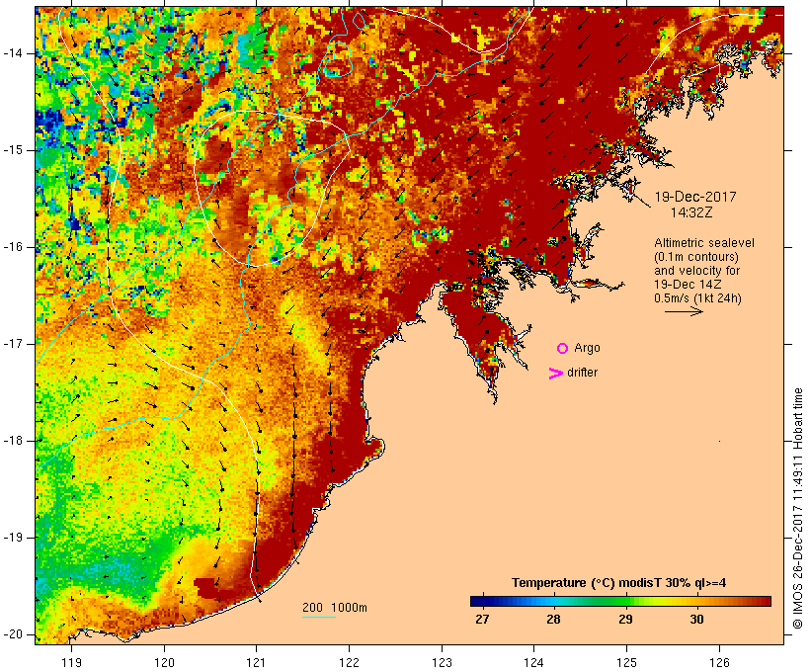Click the colorbar value '29'
Viewport: 810px width, 672px height.
[x=625, y=620]
